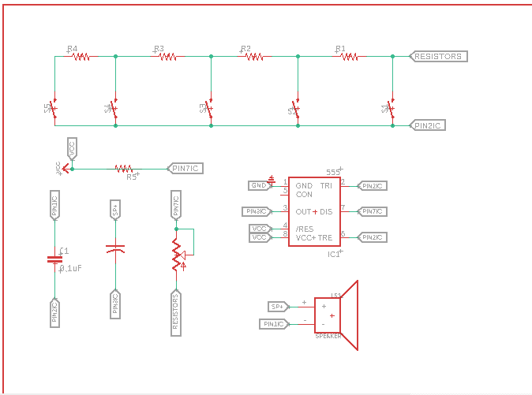Click the PIN7IC label right of R5

[188, 168]
